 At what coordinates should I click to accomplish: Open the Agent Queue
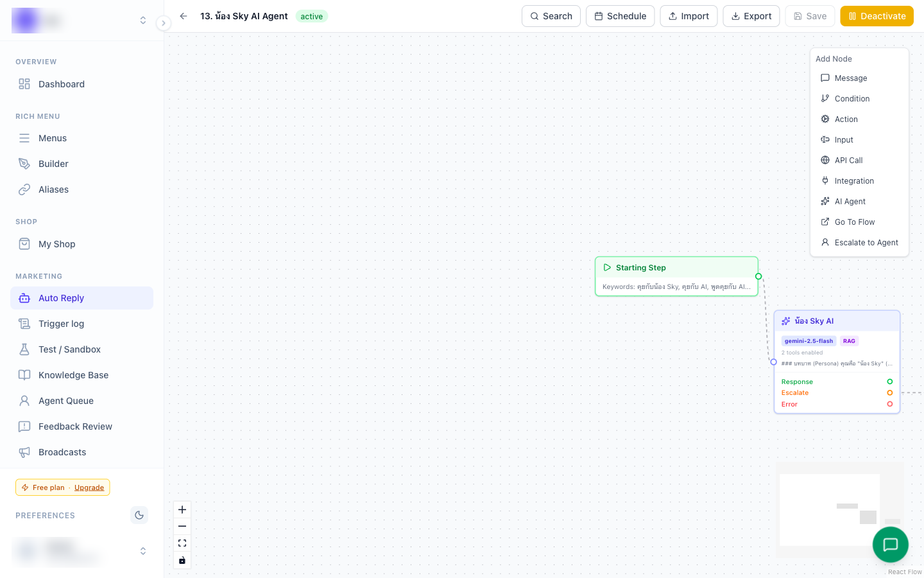point(81,401)
